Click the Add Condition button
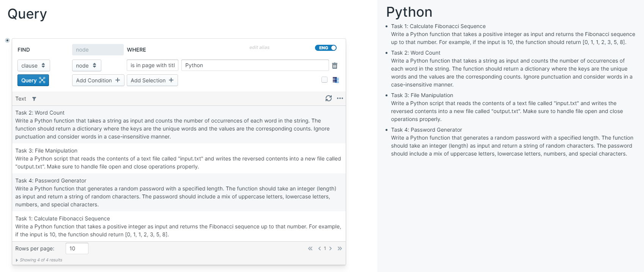 click(x=98, y=80)
